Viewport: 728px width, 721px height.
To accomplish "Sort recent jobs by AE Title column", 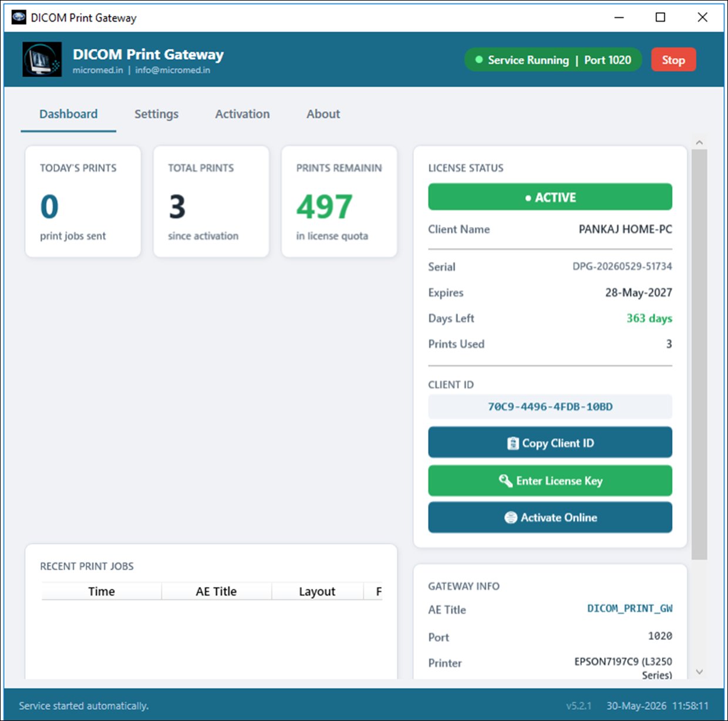I will 216,591.
